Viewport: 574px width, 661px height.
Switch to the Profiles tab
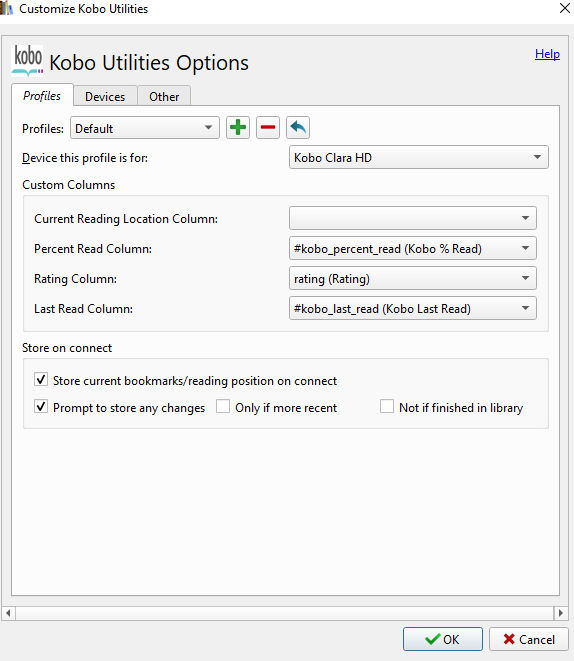[42, 96]
